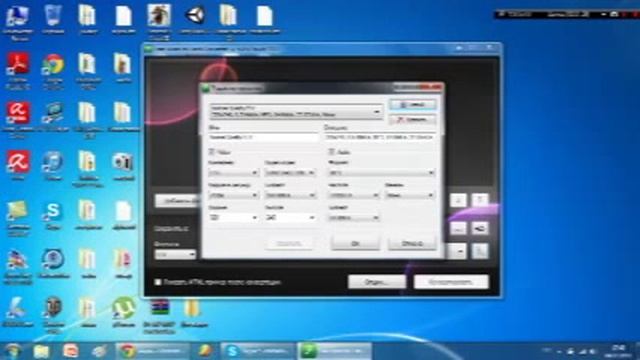Click the delete preset button with red X

[412, 120]
